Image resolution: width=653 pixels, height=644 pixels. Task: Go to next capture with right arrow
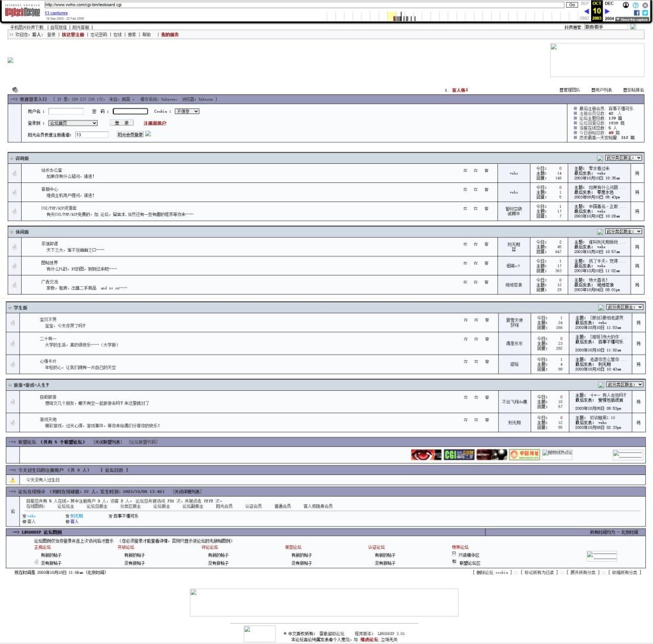[607, 11]
